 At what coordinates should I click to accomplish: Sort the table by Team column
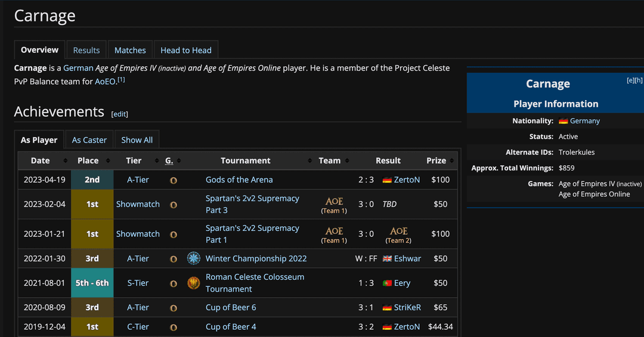point(347,160)
